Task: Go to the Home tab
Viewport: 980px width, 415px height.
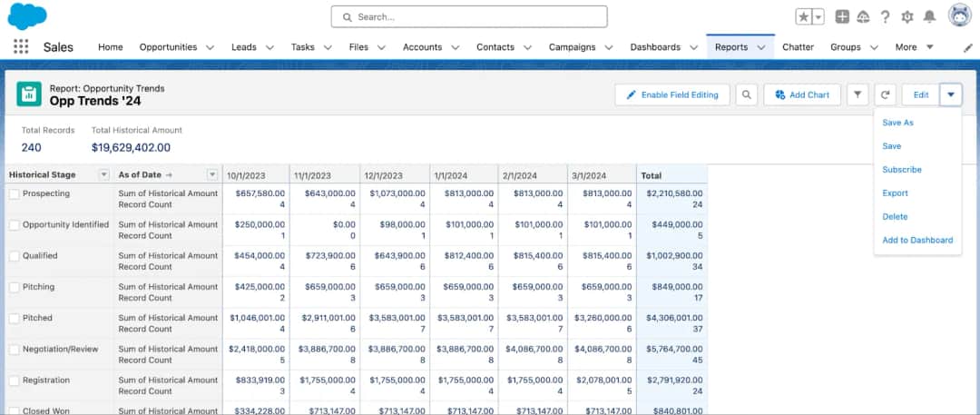Action: click(x=111, y=47)
